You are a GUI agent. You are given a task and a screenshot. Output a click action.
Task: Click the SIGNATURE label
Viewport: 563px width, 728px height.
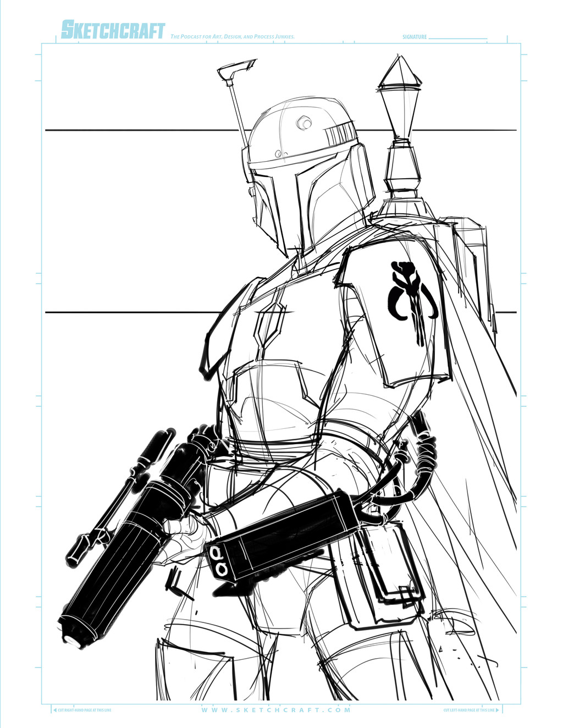coord(415,37)
